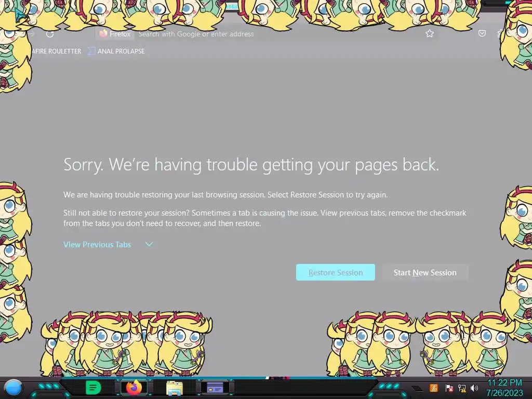
Task: Open the Save to Pocket icon
Action: 482,33
